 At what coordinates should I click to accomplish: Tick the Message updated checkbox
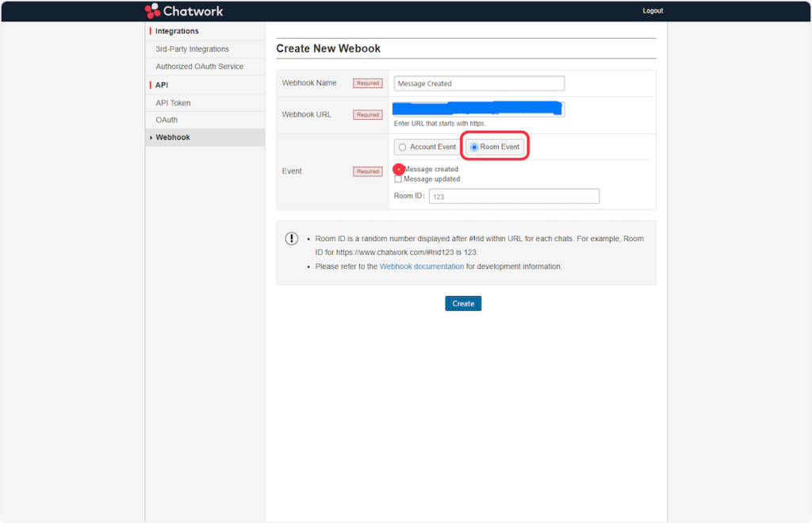[x=398, y=179]
